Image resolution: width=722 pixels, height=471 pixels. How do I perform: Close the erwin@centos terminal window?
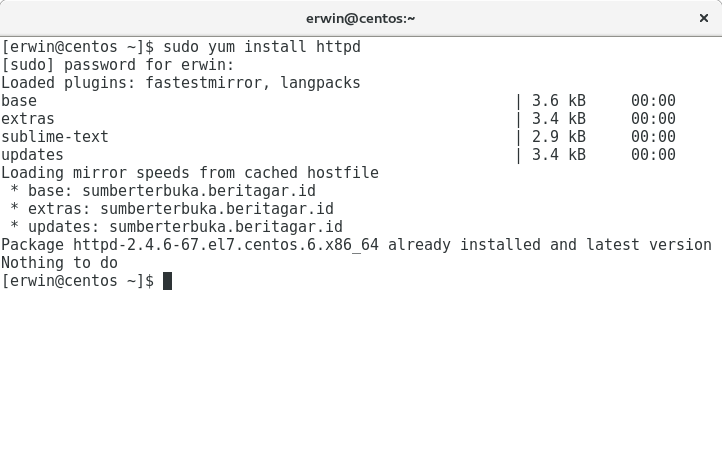tap(704, 18)
